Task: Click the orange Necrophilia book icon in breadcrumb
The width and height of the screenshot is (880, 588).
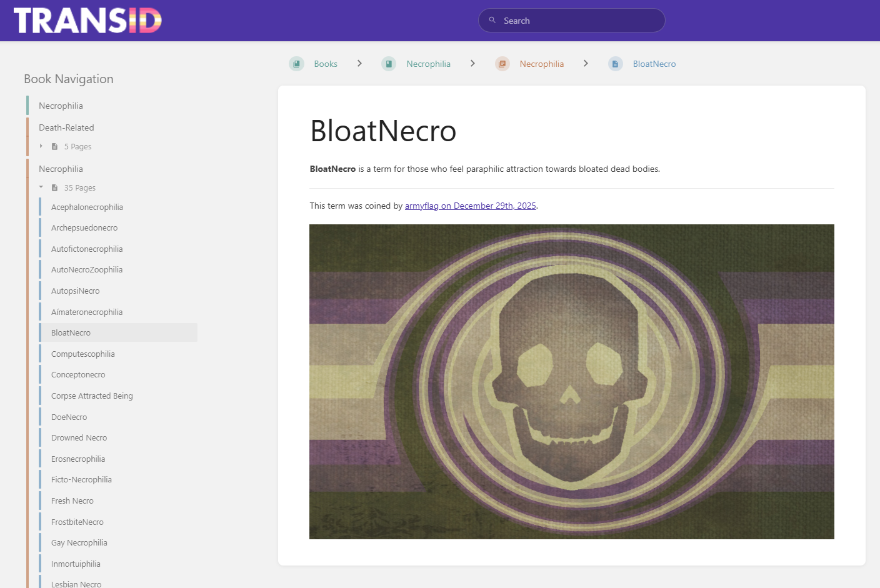Action: click(502, 64)
